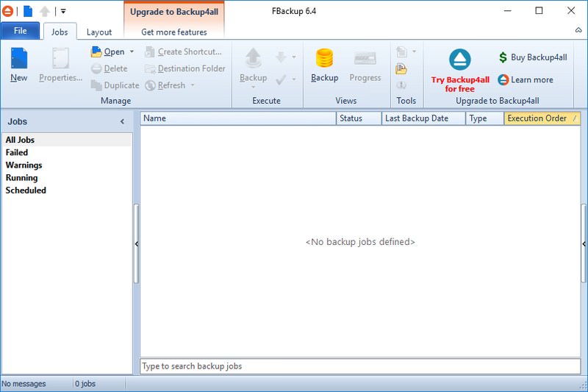Viewport: 588px width, 392px height.
Task: Click quick access New document icon
Action: click(28, 11)
